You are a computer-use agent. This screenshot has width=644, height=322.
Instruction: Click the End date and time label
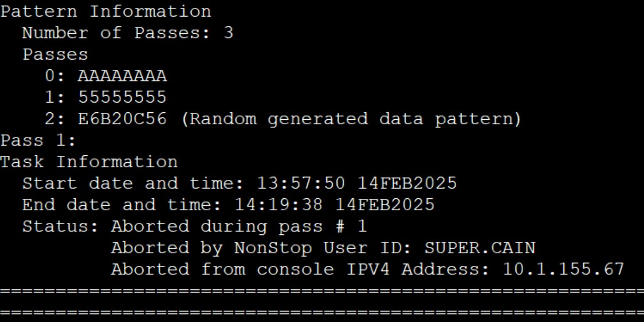click(122, 205)
